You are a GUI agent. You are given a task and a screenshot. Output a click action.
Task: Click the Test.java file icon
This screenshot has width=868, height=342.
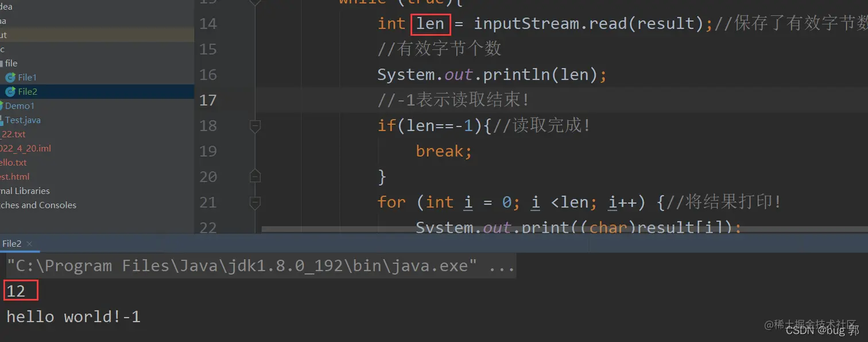click(2, 120)
